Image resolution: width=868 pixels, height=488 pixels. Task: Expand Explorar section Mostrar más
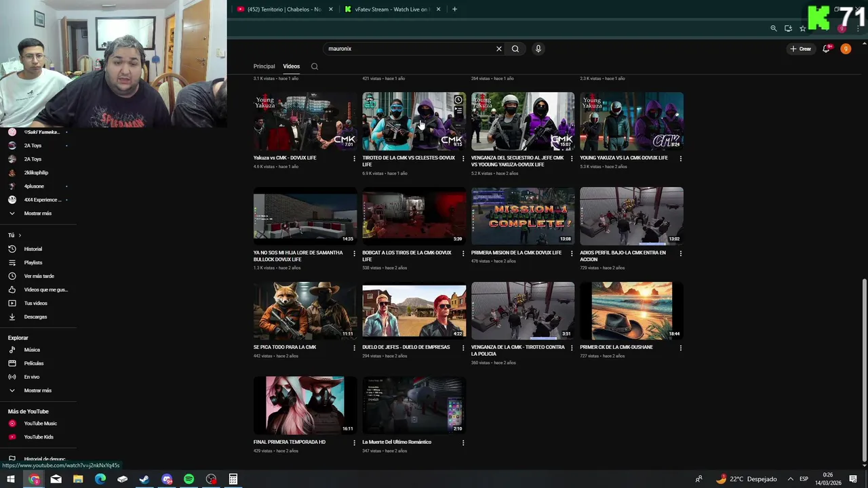point(38,390)
